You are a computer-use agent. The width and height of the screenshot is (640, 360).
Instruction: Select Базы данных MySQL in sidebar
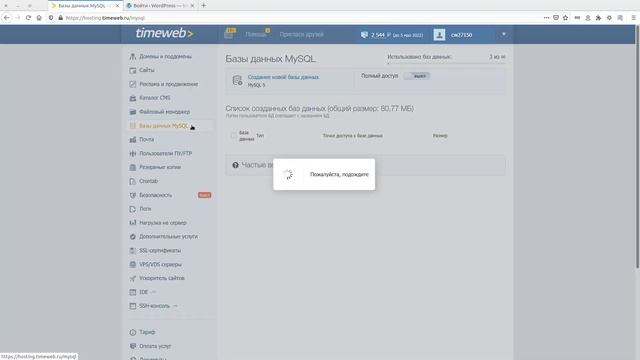[163, 126]
